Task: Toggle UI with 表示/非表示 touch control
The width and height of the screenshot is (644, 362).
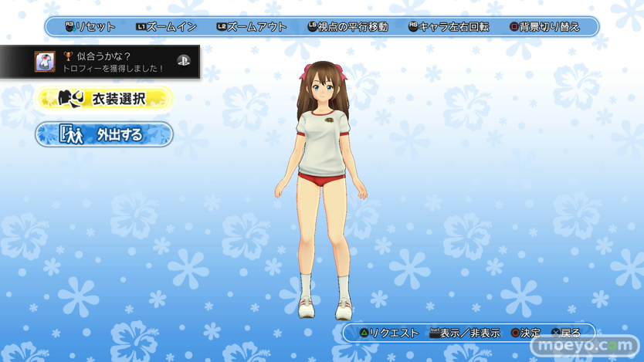Action: (x=434, y=333)
